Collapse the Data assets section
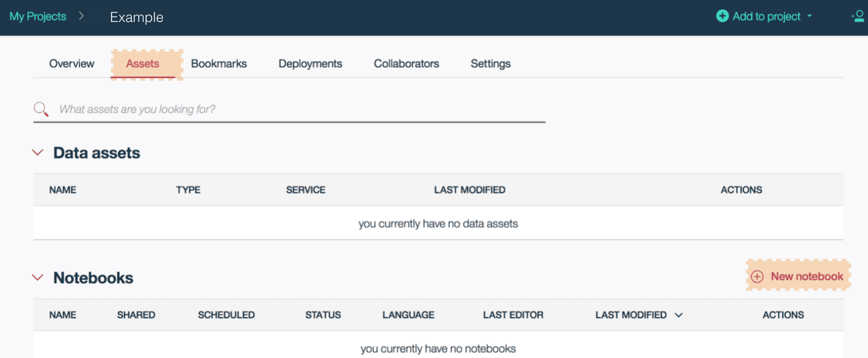868x358 pixels. tap(38, 153)
